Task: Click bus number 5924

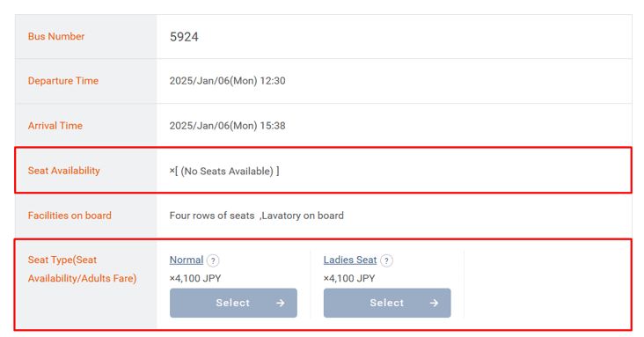Action: pos(184,37)
